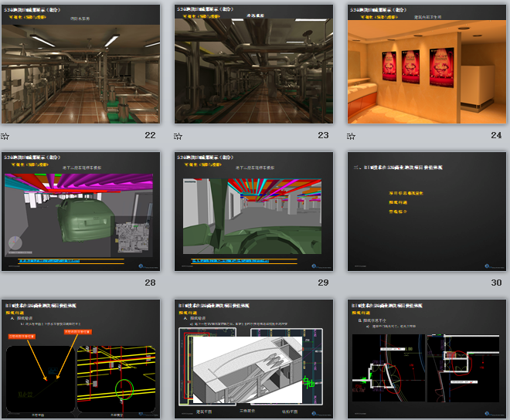
Task: Click the slide number 28 label
Action: point(150,283)
